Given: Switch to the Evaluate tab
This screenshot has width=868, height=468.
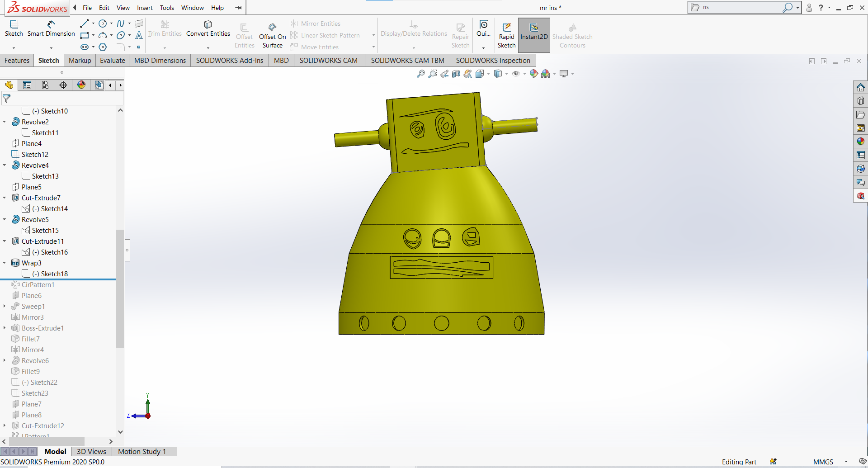Looking at the screenshot, I should click(x=112, y=60).
